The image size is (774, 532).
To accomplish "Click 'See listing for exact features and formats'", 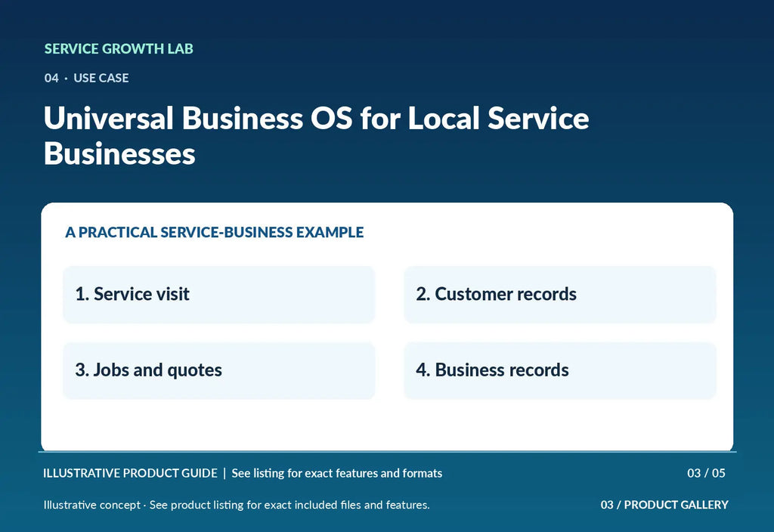I will 336,473.
